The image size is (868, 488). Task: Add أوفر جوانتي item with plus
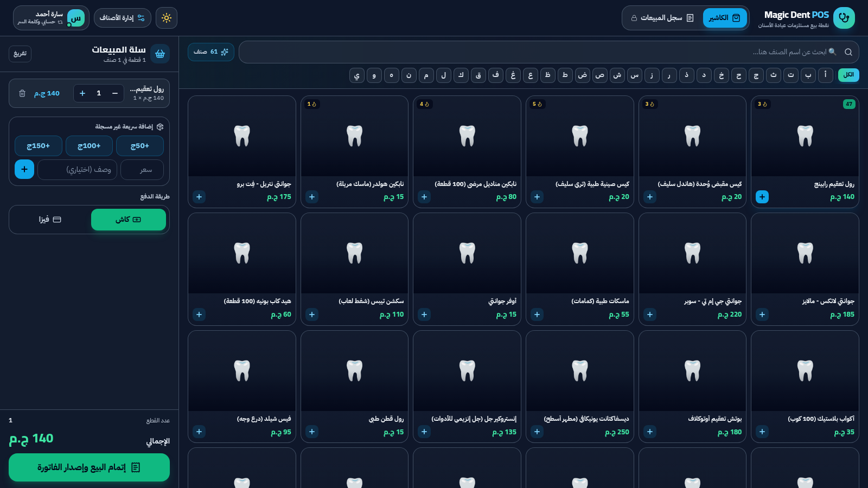(424, 314)
